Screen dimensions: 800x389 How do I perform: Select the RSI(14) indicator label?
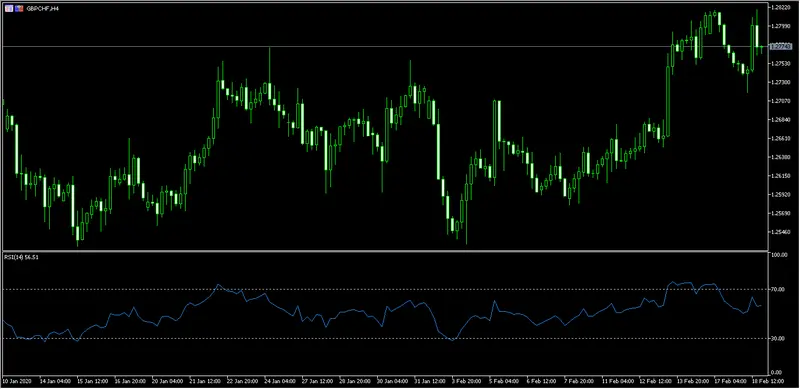coord(21,257)
